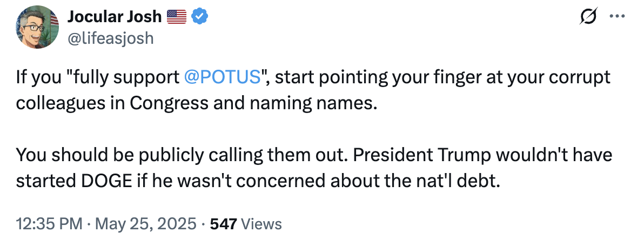644x252 pixels.
Task: Click the words 'naming names' in first paragraph
Action: [x=312, y=104]
